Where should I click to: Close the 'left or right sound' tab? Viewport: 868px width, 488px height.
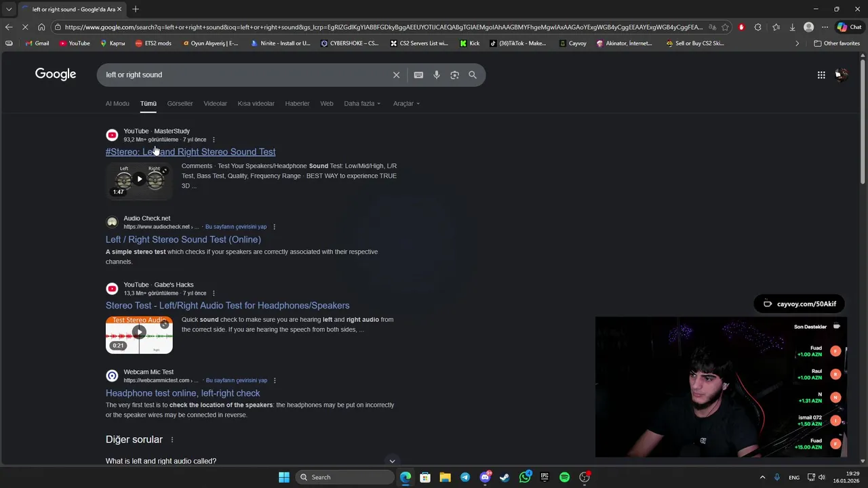pos(119,9)
